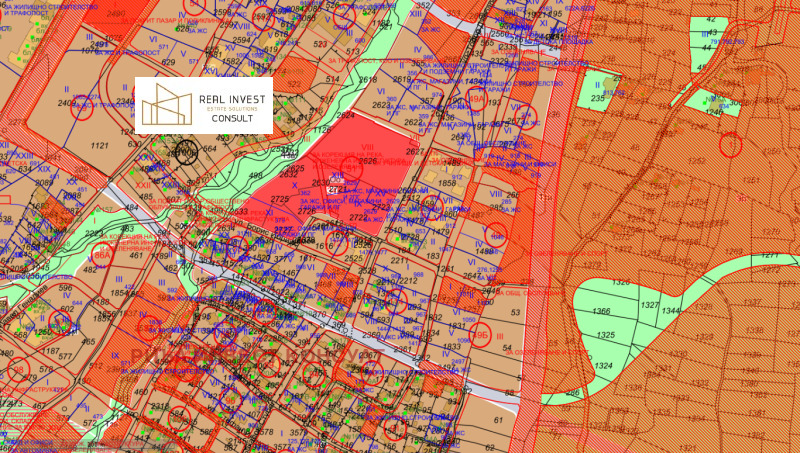Click the Real Invest Consult logo
Screen dimensions: 800x453
click(x=204, y=106)
